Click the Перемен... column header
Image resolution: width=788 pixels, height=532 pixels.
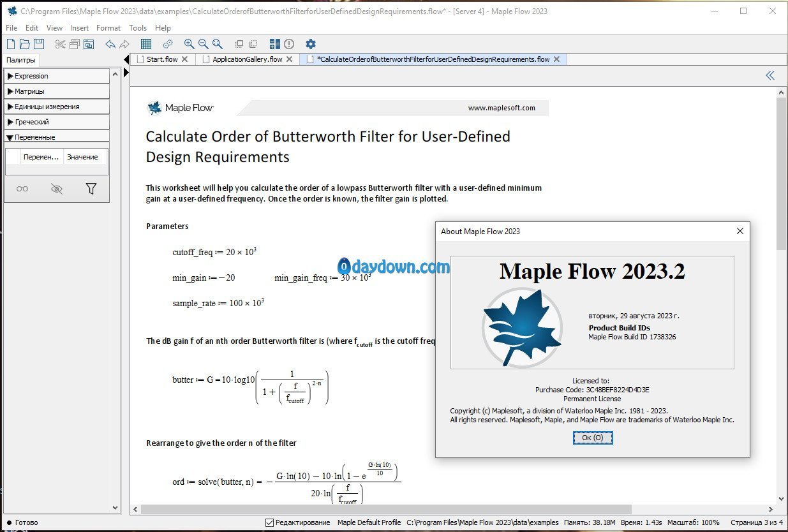pos(42,157)
